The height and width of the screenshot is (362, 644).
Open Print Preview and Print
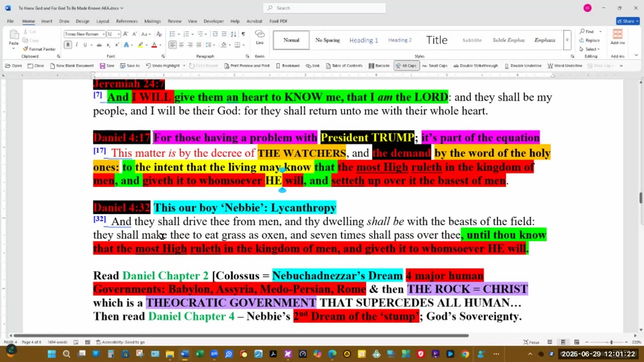(247, 66)
